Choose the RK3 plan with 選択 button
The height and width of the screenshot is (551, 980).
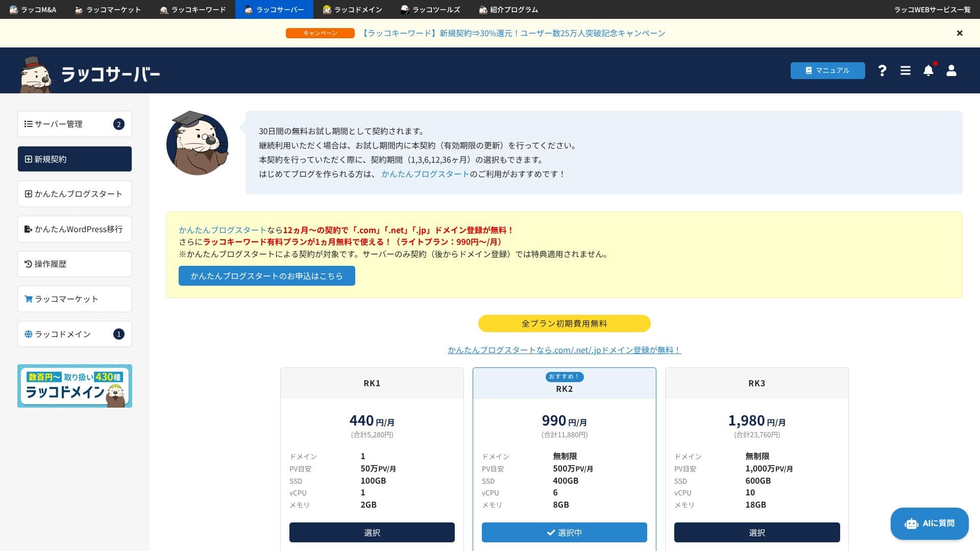pos(756,532)
